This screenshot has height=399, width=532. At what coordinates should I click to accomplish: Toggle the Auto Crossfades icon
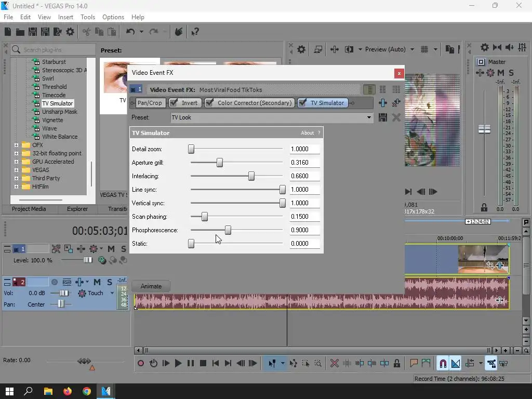(455, 364)
